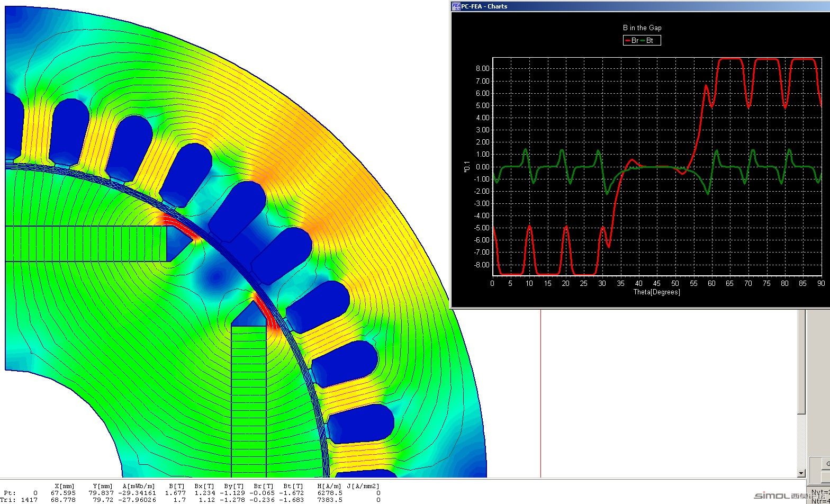This screenshot has width=830, height=504.
Task: Click the By[T] column header
Action: [234, 486]
